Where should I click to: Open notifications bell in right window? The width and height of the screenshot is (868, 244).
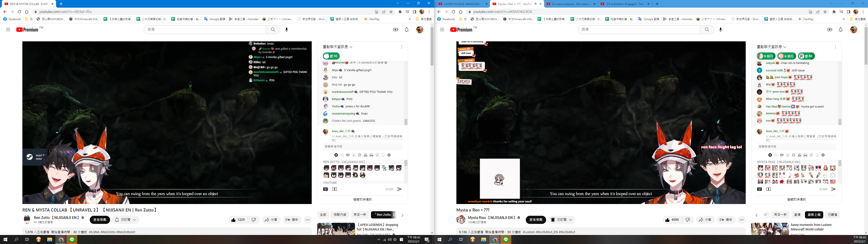pos(841,30)
